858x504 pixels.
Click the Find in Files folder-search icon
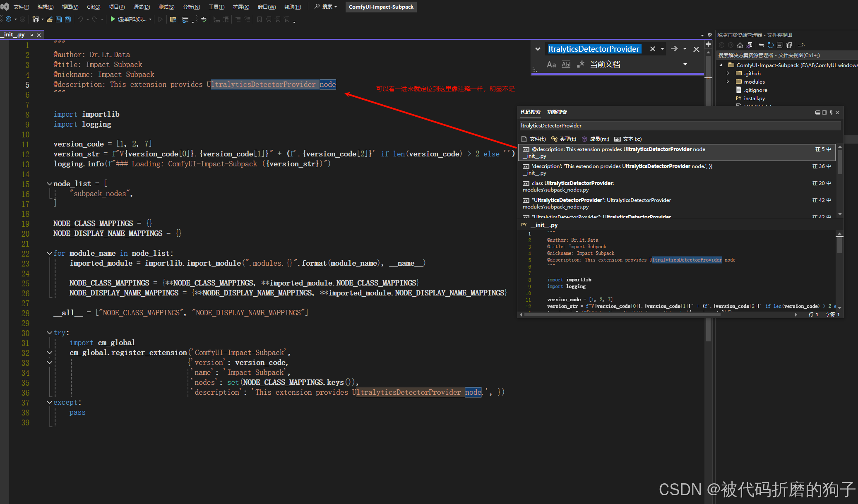(x=173, y=19)
